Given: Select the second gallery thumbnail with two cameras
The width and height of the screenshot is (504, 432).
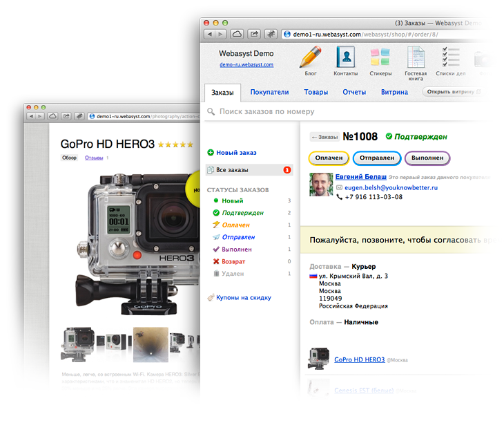Looking at the screenshot, I should click(x=114, y=343).
